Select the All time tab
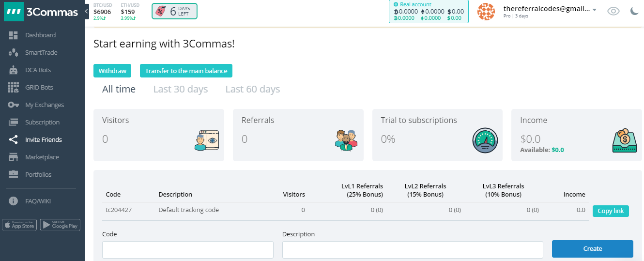This screenshot has width=644, height=261. (x=119, y=90)
